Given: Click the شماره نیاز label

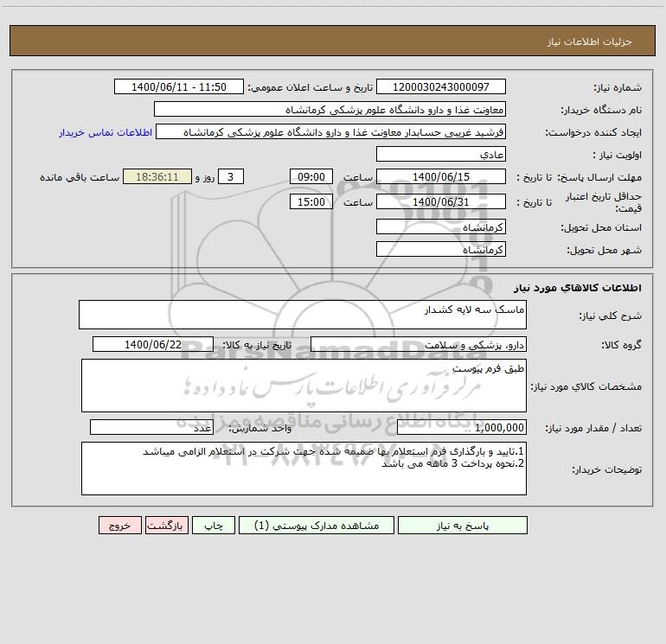Looking at the screenshot, I should tap(618, 87).
